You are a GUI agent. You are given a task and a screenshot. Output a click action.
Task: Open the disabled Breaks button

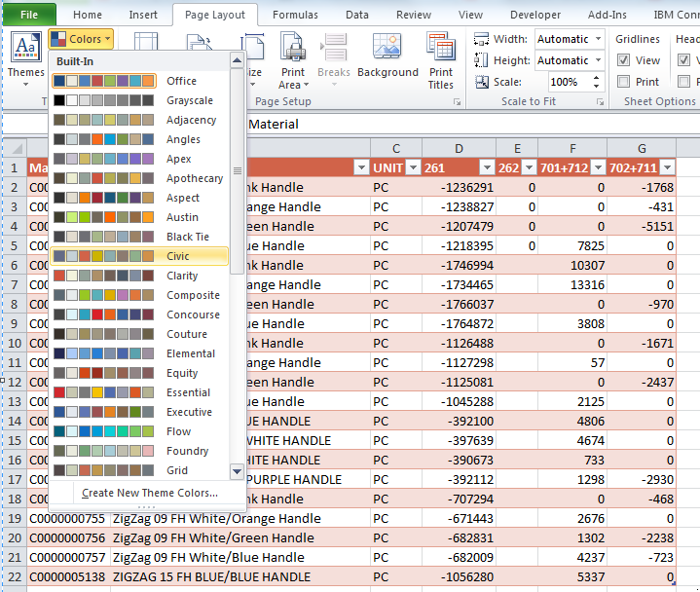[334, 57]
